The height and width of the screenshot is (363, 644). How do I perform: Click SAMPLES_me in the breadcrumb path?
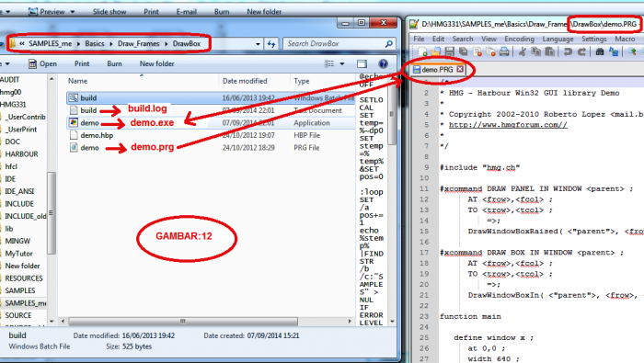tap(50, 43)
